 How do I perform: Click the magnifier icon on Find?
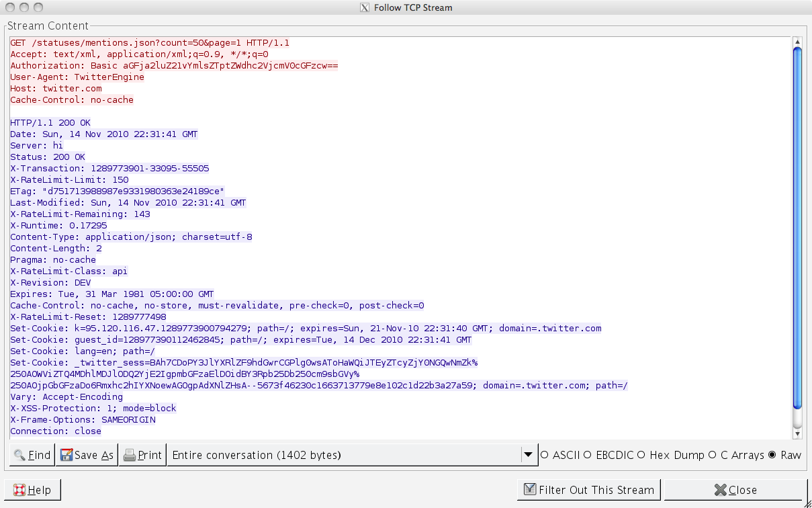(19, 455)
